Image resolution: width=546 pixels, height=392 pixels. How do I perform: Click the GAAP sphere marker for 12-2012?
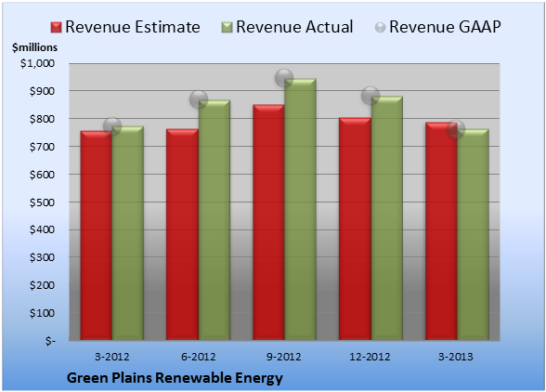point(370,96)
